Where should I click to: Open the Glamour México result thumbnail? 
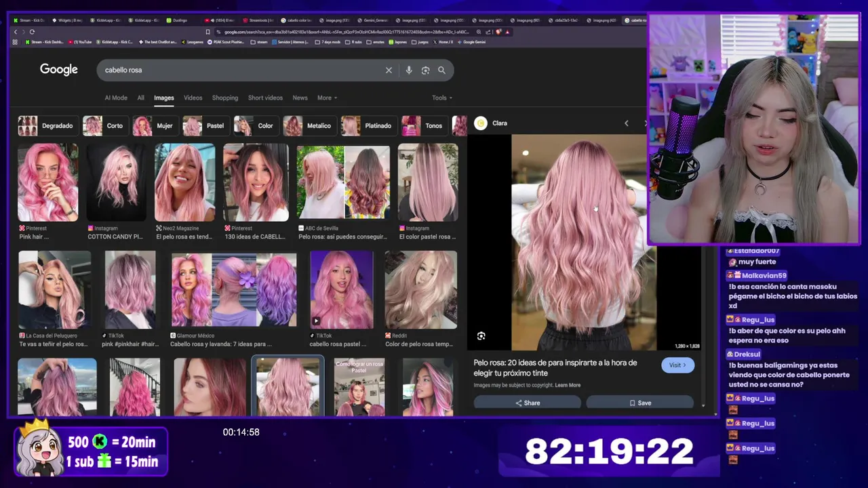pyautogui.click(x=233, y=290)
